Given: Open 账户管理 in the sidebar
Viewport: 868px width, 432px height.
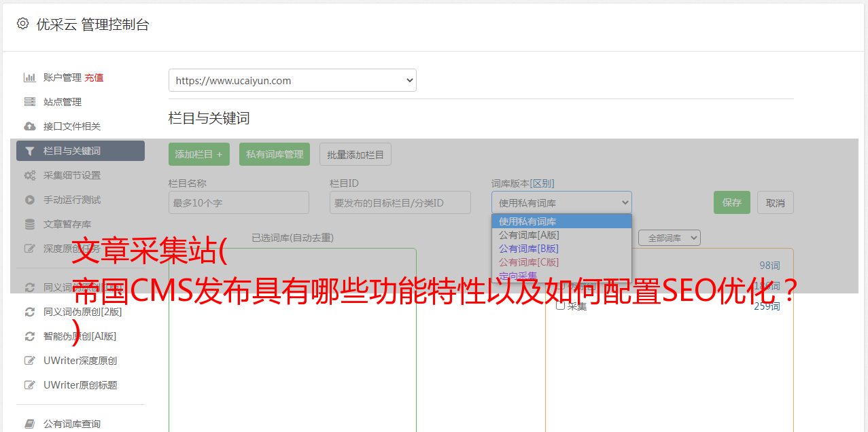Looking at the screenshot, I should (x=63, y=77).
